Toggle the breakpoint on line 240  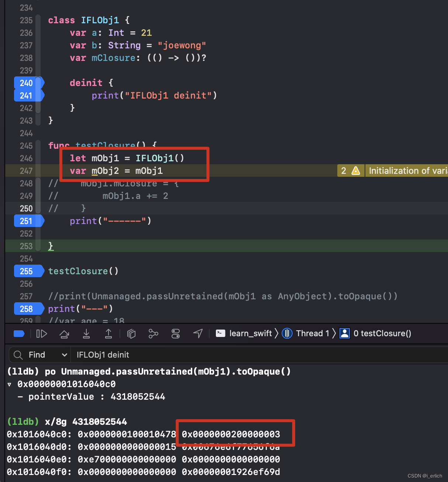click(29, 83)
